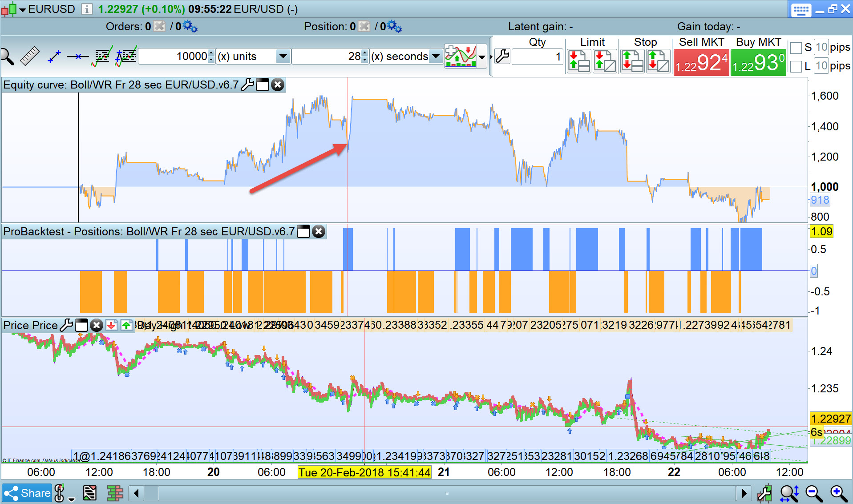Screen dimensions: 853x504
Task: Expand the units type dropdown
Action: point(283,56)
